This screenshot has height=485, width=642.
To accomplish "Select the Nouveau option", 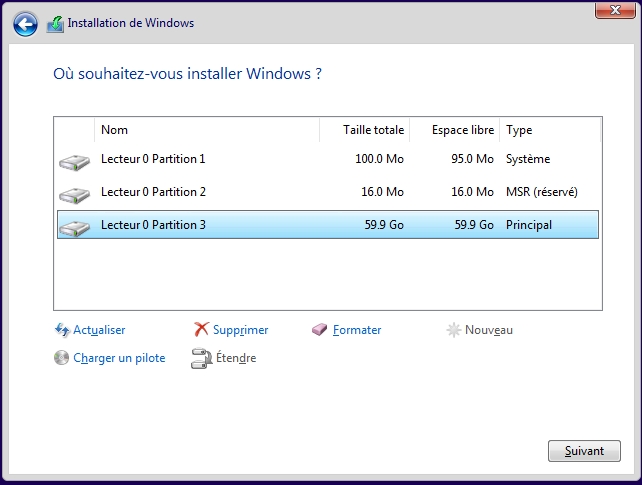I will [x=488, y=330].
